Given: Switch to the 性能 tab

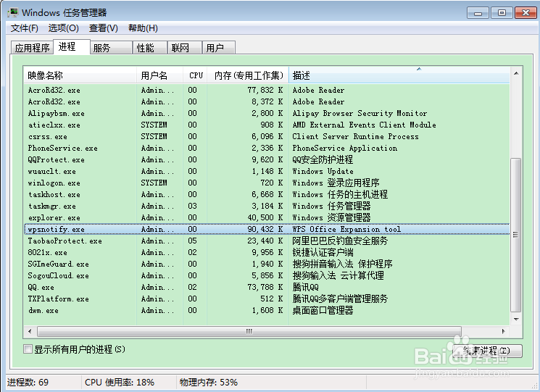Looking at the screenshot, I should coord(150,48).
